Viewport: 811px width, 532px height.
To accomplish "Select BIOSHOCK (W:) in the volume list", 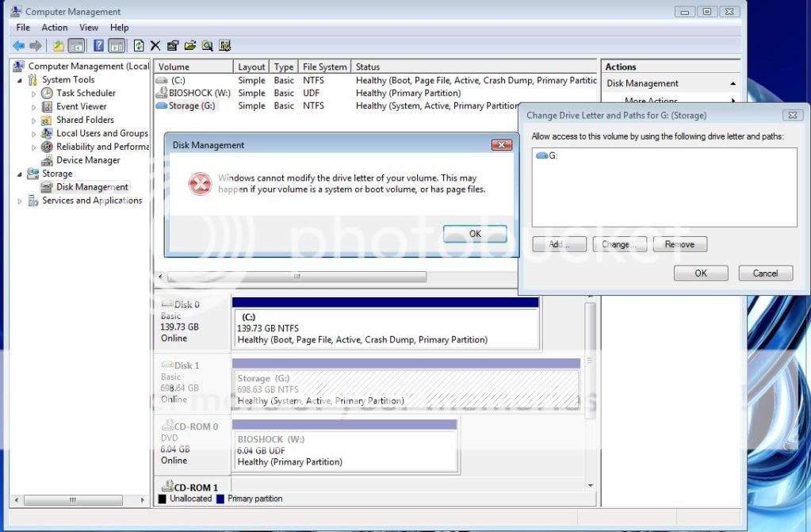I will pyautogui.click(x=198, y=93).
